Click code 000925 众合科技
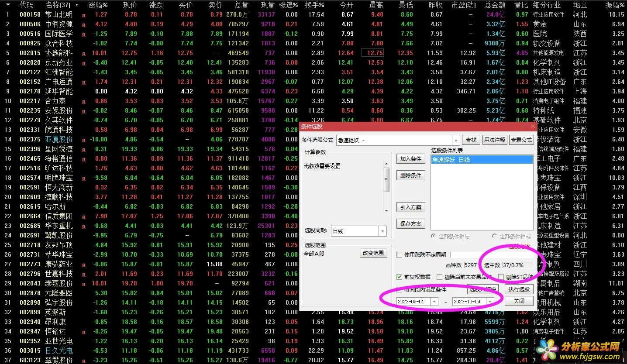This screenshot has width=627, height=364. (x=30, y=44)
